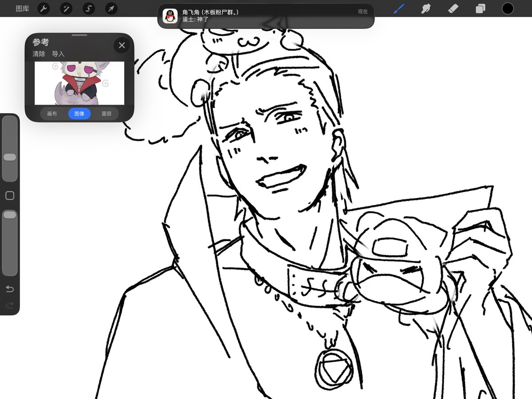Open the Actions wrench menu
532x399 pixels.
(x=43, y=8)
